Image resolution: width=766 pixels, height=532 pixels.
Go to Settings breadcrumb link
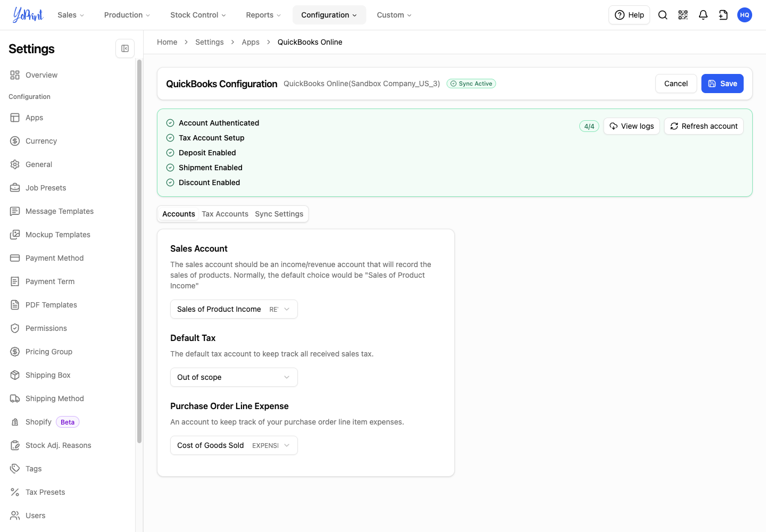(210, 42)
